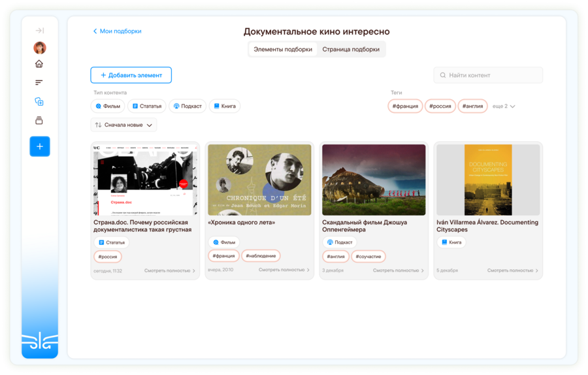Image resolution: width=588 pixels, height=375 pixels.
Task: Click the sort arrows icon
Action: point(98,125)
